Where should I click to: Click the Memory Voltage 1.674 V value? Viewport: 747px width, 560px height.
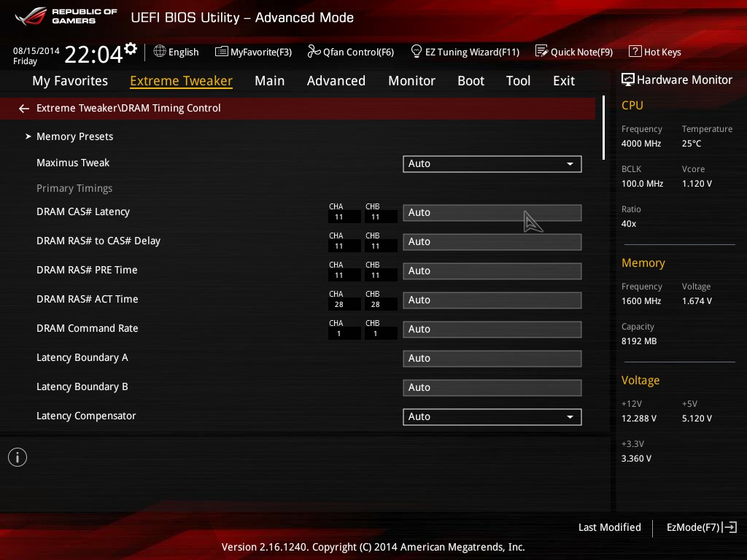(x=697, y=301)
